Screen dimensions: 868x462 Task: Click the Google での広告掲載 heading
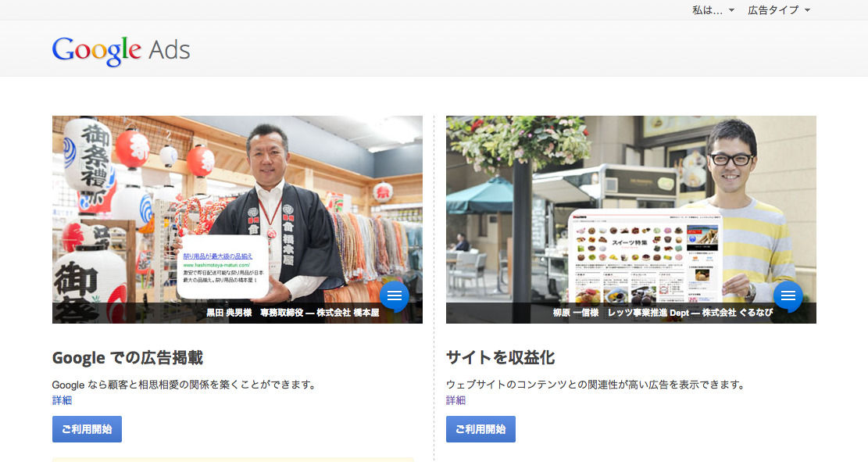(127, 358)
